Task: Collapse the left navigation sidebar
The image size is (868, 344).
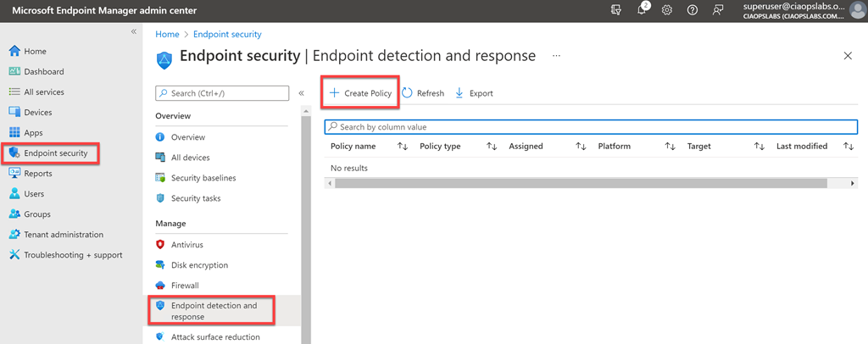Action: click(133, 31)
